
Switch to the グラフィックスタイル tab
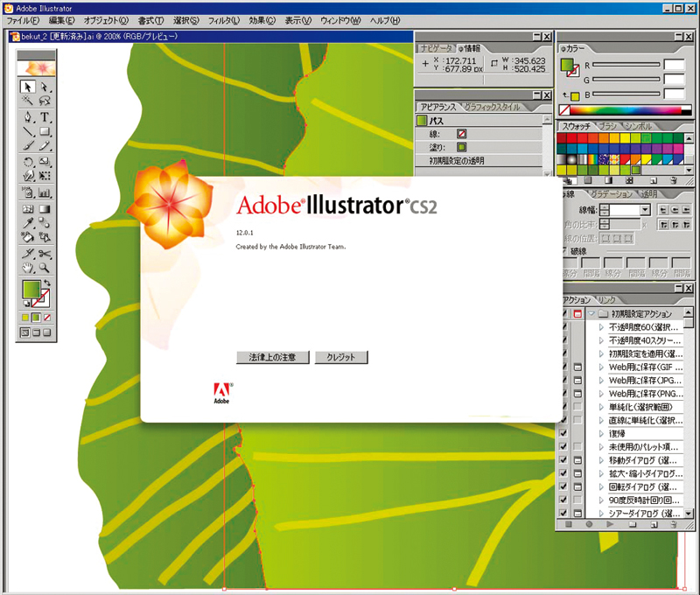(x=492, y=107)
